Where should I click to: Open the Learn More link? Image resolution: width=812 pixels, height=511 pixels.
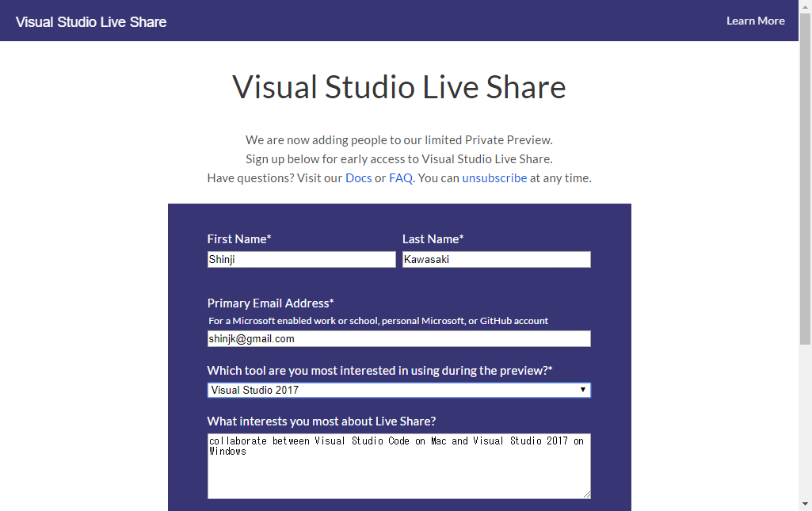[755, 21]
